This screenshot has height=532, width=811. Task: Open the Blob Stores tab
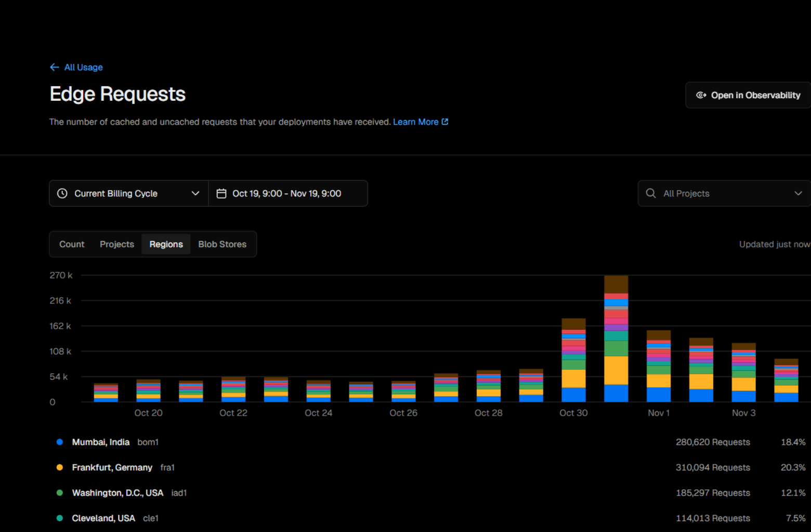point(222,244)
